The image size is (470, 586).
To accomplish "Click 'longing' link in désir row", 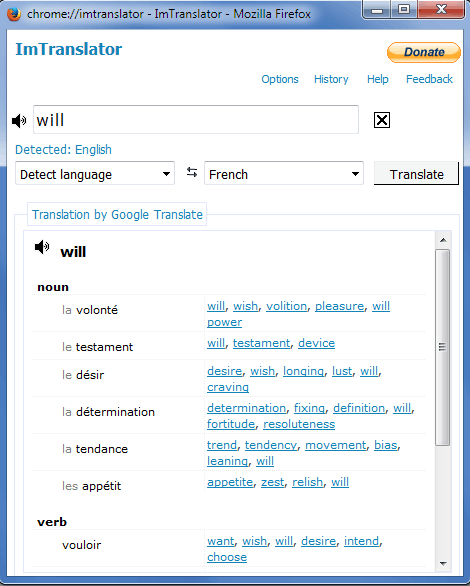I will pyautogui.click(x=303, y=371).
